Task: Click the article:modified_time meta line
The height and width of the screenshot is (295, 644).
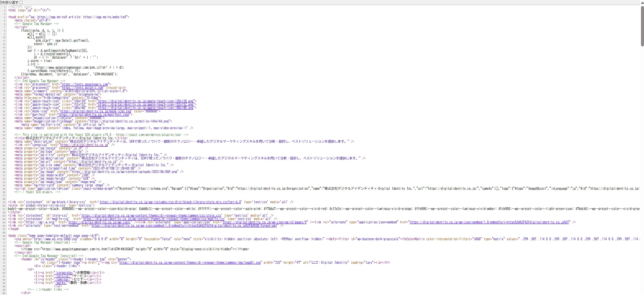Action: tap(77, 169)
